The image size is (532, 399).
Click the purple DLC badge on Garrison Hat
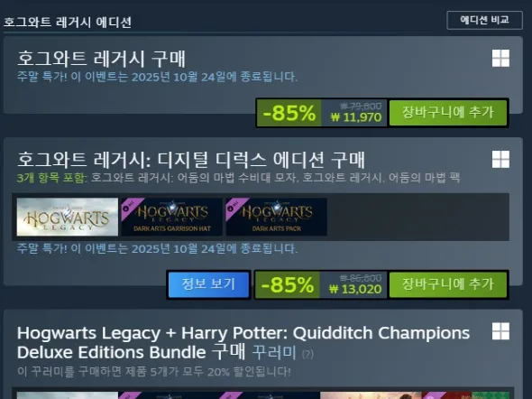tap(130, 206)
